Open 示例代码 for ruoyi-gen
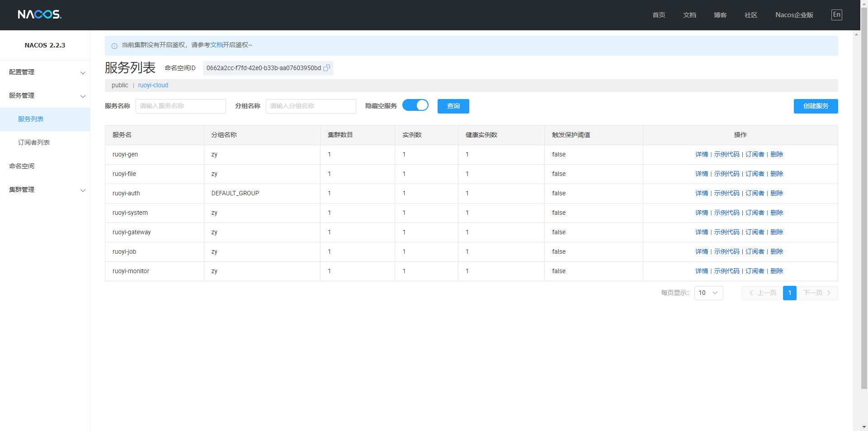Screen dimensions: 868x431 726,155
